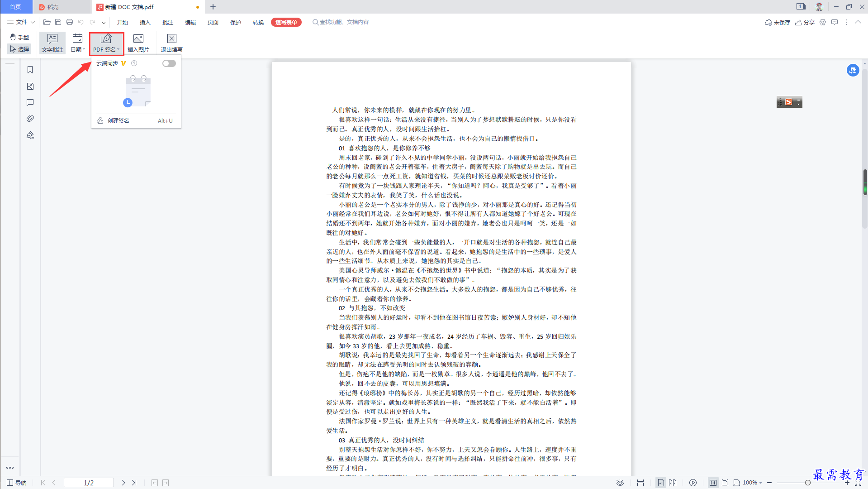Open the bookmark panel in the sidebar
This screenshot has height=489, width=868.
click(30, 70)
